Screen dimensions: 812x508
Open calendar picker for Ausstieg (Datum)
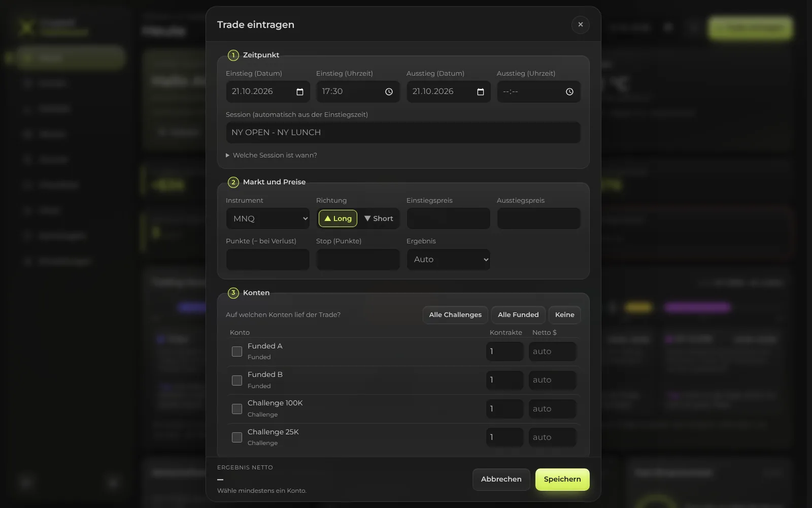pyautogui.click(x=481, y=92)
